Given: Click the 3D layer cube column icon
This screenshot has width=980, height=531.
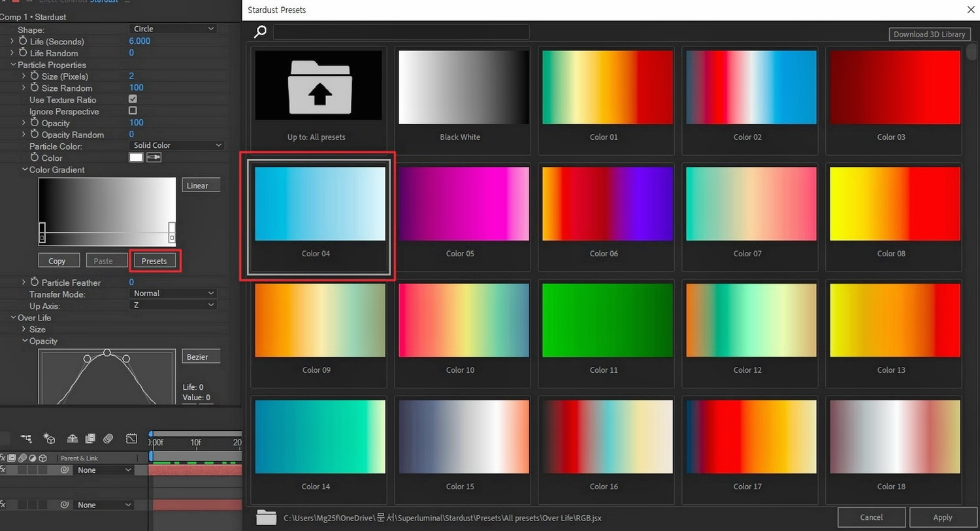Looking at the screenshot, I should point(42,458).
